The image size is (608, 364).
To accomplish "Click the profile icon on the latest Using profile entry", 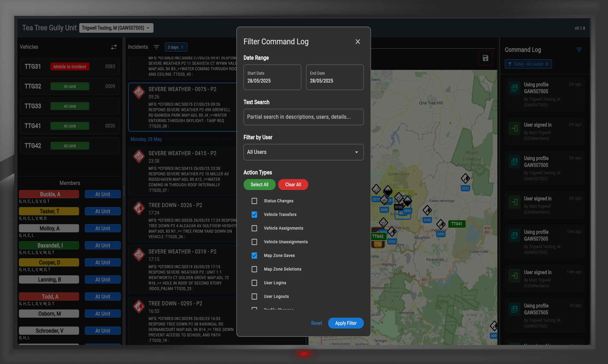I will pos(514,88).
